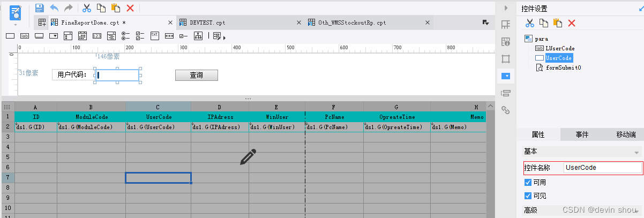
Task: Open dropdown arrow below preview icon
Action: pyautogui.click(x=16, y=25)
